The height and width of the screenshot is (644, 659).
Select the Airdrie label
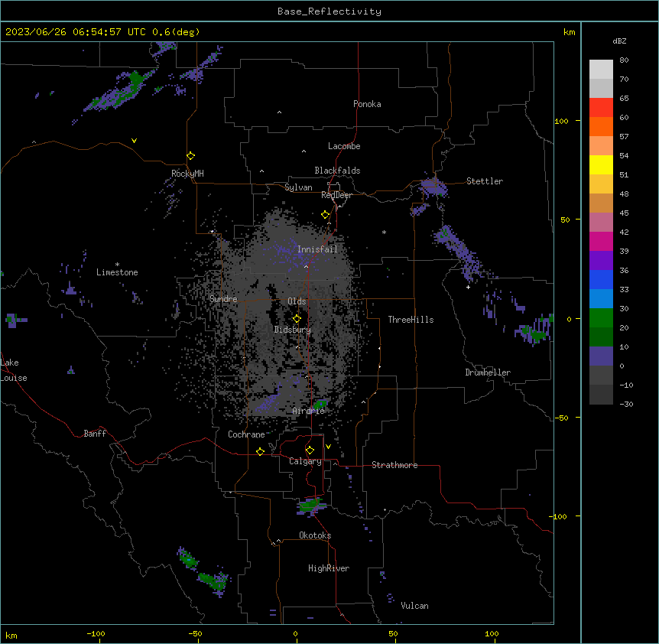309,411
